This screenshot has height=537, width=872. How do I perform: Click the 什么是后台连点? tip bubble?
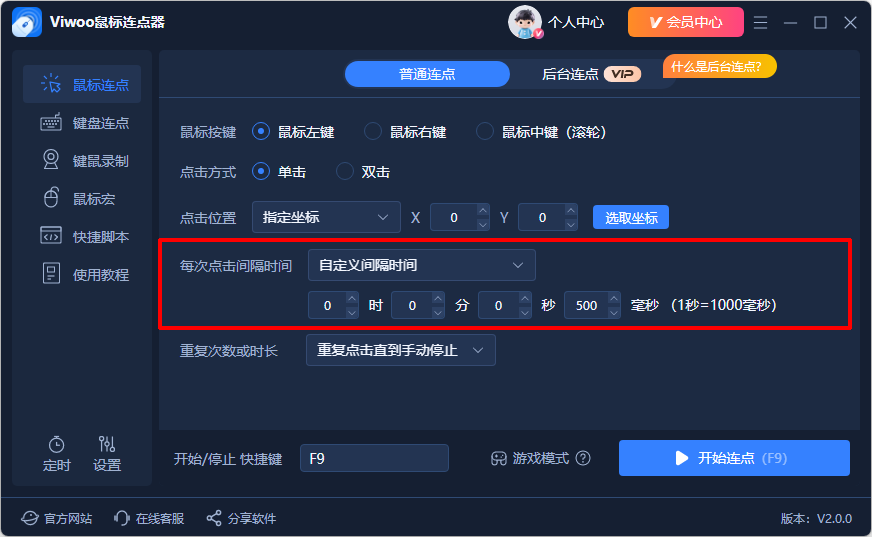click(x=720, y=67)
